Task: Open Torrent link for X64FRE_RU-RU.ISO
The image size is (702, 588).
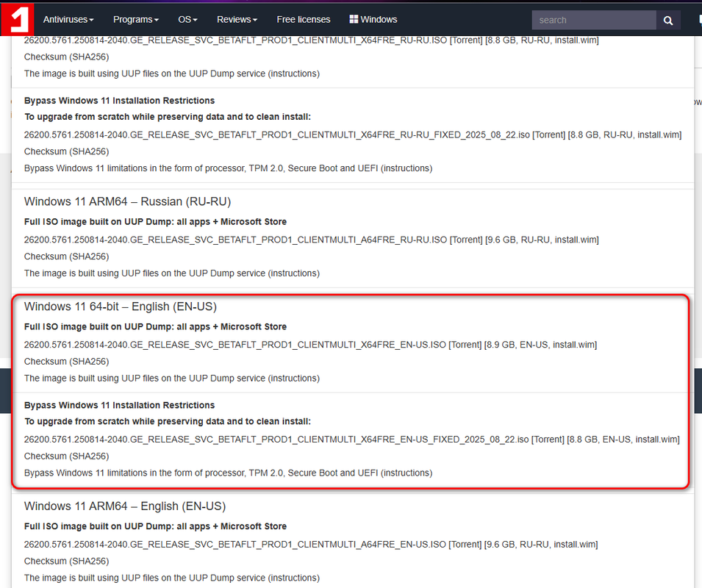Action: point(466,40)
